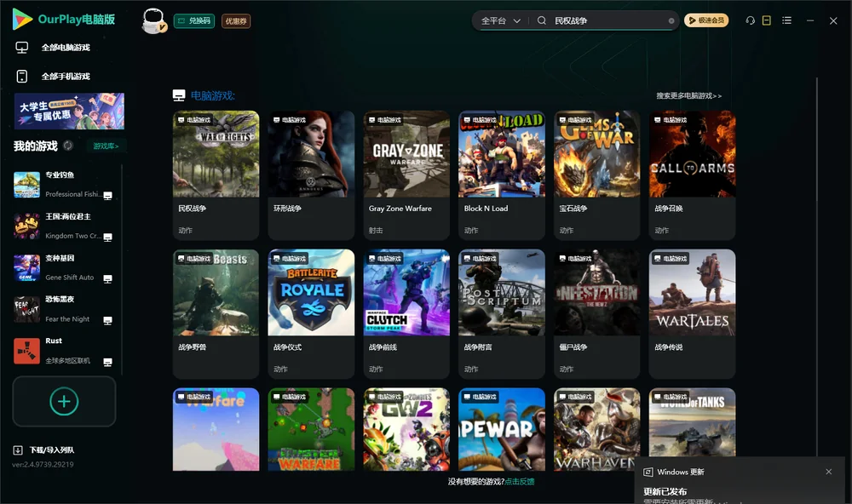The width and height of the screenshot is (852, 504).
Task: Dismiss the Windows 更新 notification
Action: (x=829, y=472)
